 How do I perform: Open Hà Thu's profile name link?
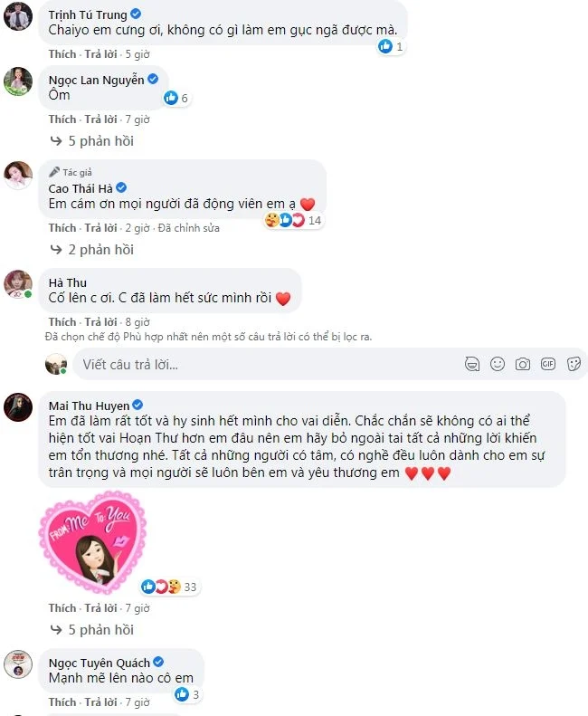click(x=68, y=282)
